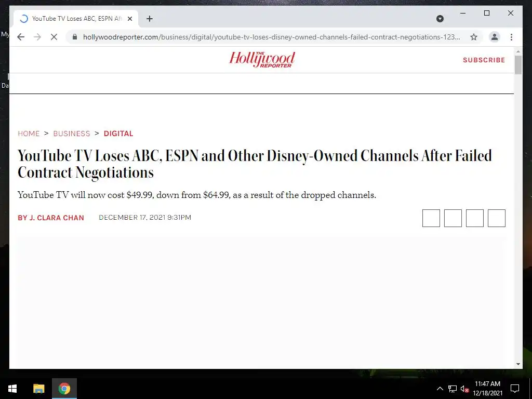Show hidden system tray icons
Screen dimensions: 532x399
tap(440, 389)
